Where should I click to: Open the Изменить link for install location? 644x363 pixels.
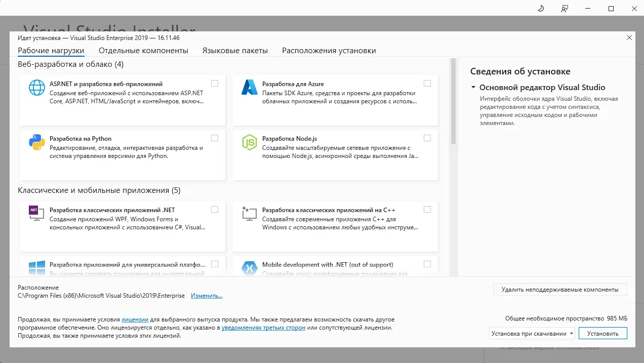pyautogui.click(x=206, y=295)
